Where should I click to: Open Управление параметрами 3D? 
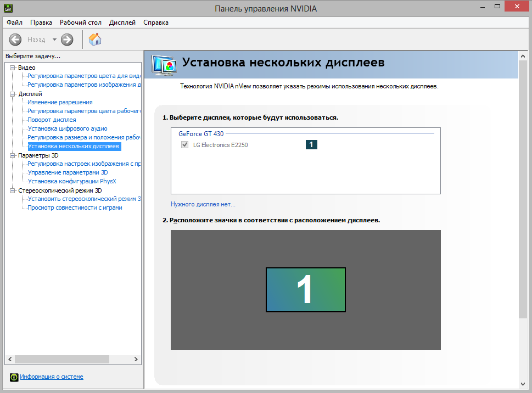pyautogui.click(x=68, y=172)
